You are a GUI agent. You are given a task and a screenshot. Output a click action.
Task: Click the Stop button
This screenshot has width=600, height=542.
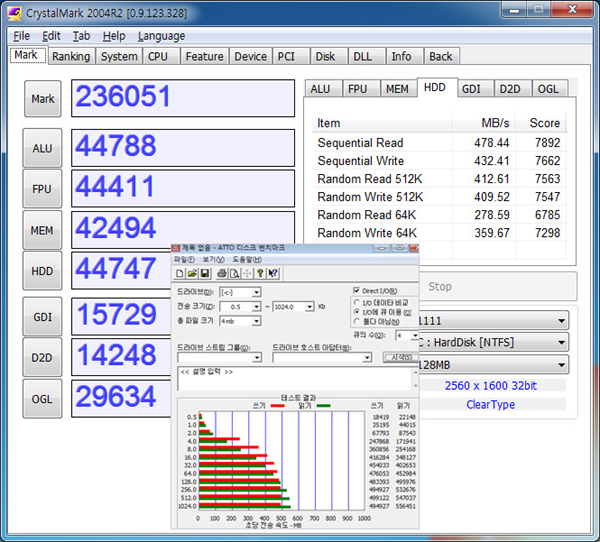click(498, 286)
